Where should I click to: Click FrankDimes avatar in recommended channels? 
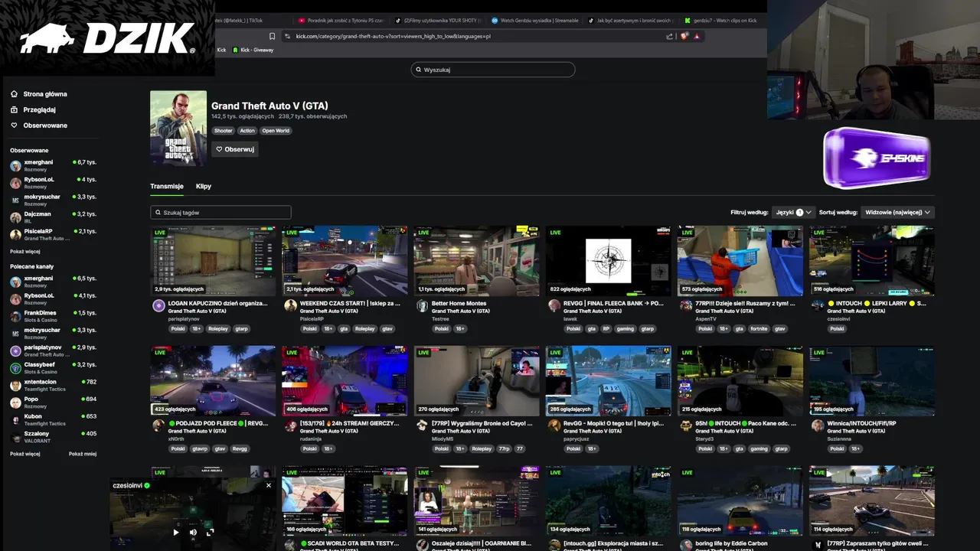coord(15,316)
